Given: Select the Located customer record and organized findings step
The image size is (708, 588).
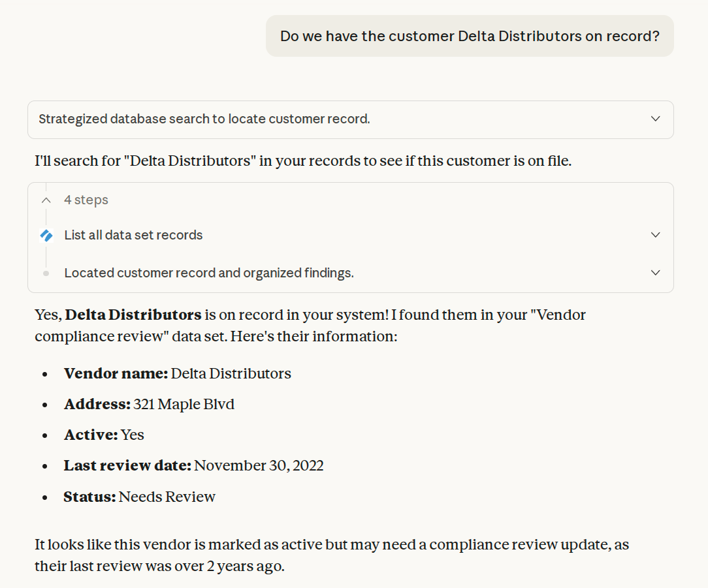Looking at the screenshot, I should [209, 273].
